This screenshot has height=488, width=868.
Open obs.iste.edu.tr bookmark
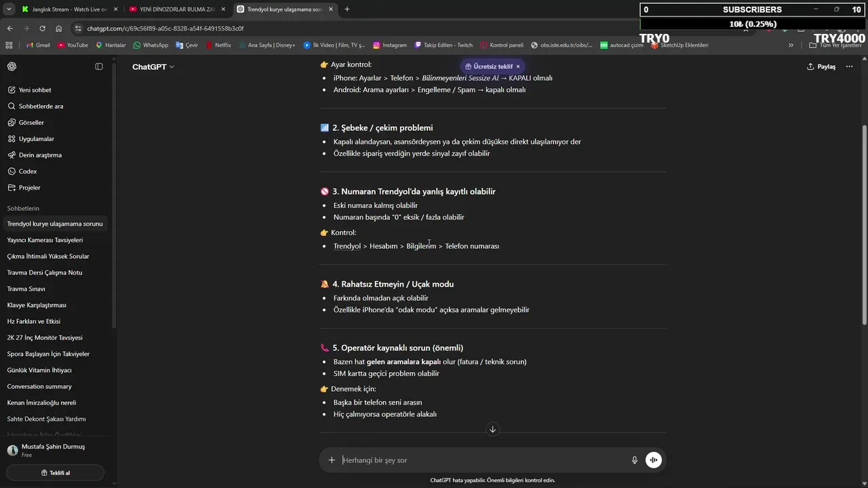tap(562, 45)
